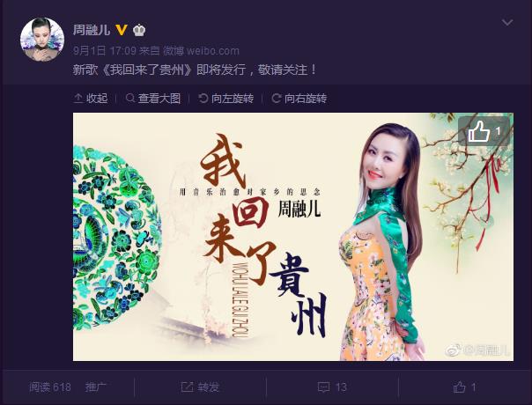Rotate image left with 向左旋转
This screenshot has width=532, height=405.
(x=226, y=99)
